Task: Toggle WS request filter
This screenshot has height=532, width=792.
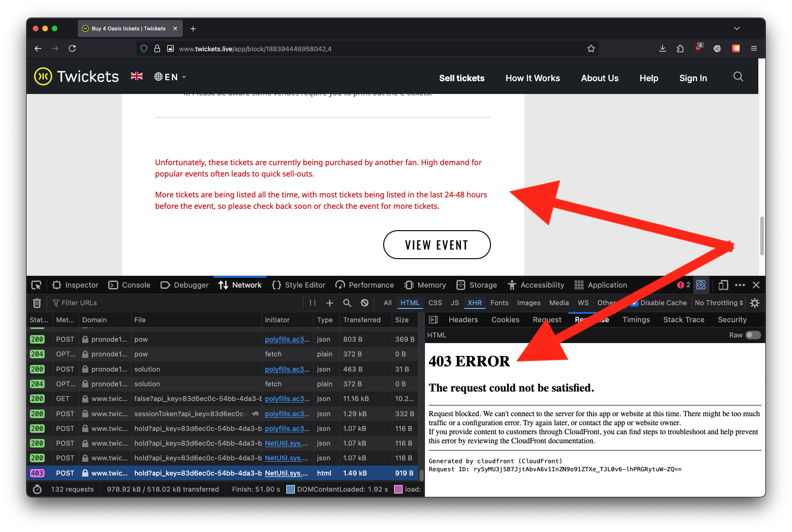Action: [x=583, y=303]
